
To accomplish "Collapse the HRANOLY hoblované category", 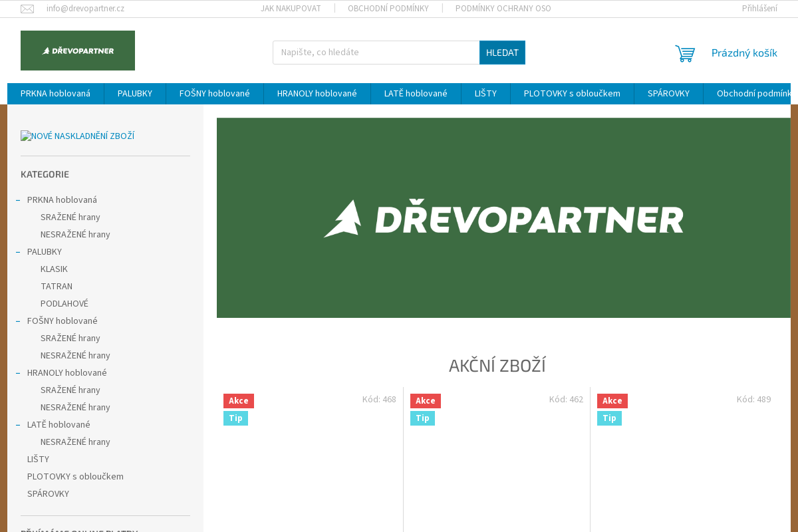I will pyautogui.click(x=18, y=373).
